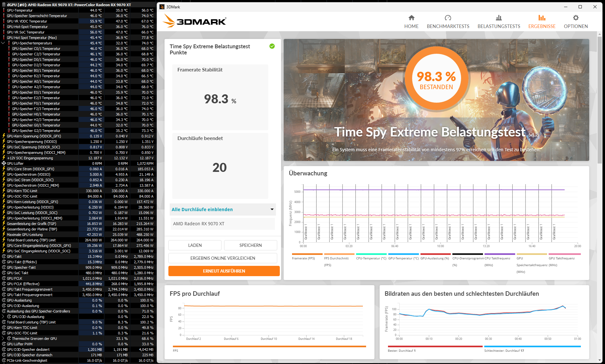Click the lightning icon of +12V SOC Eingangsspannung
Viewport: 605px width, 364px height.
4,158
